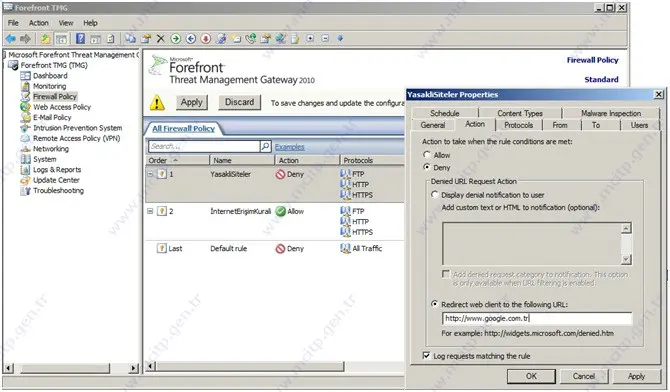The image size is (670, 392).
Task: Click the blue left-arrow circle toolbar icon
Action: coord(191,39)
